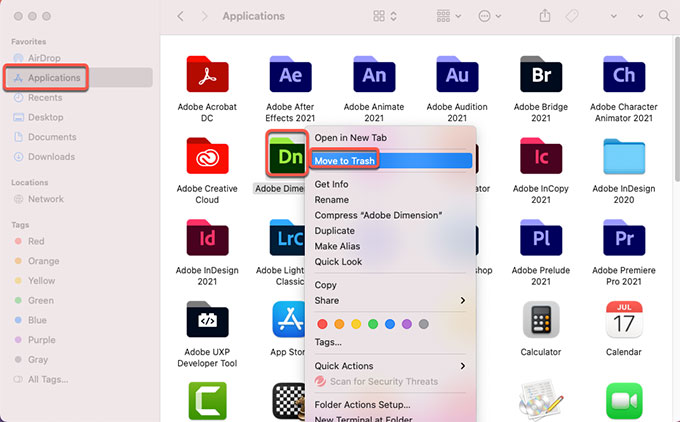Screen dimensions: 680x422
Task: Choose Move to Trash from context menu
Action: (345, 160)
